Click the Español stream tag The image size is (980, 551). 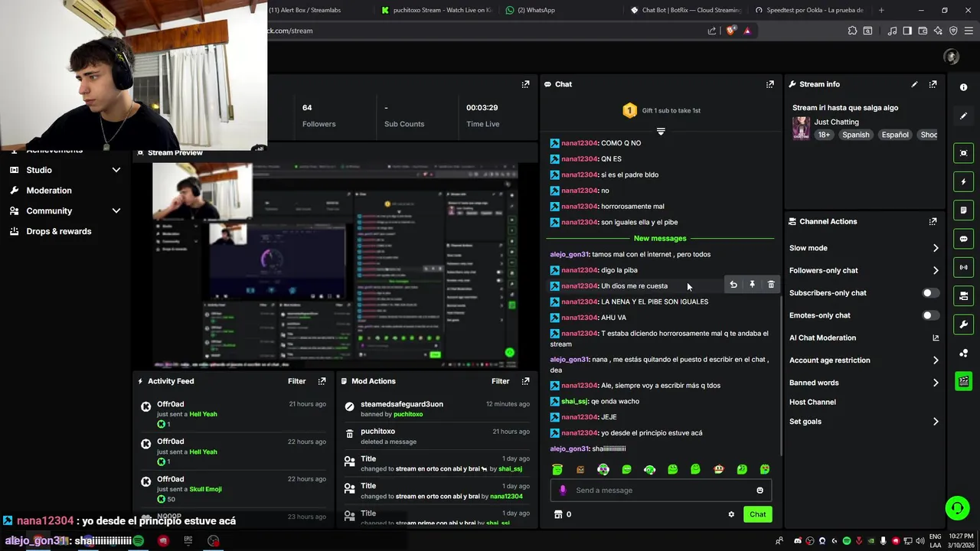(894, 135)
